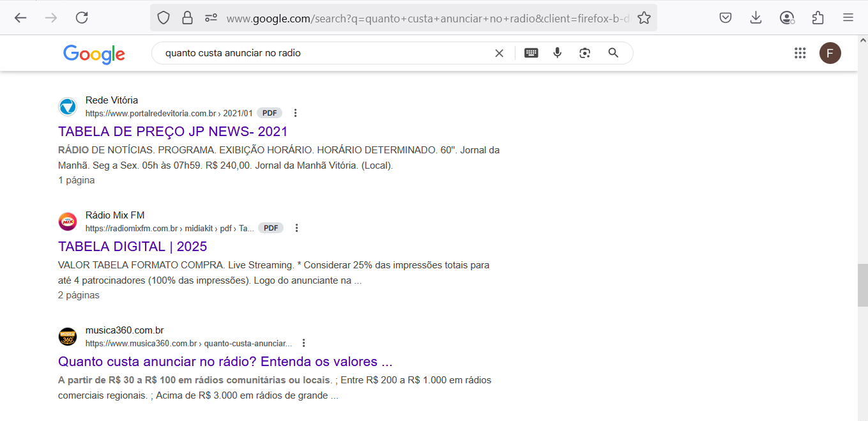The height and width of the screenshot is (421, 868).
Task: Bookmark this page with the star
Action: (x=644, y=18)
